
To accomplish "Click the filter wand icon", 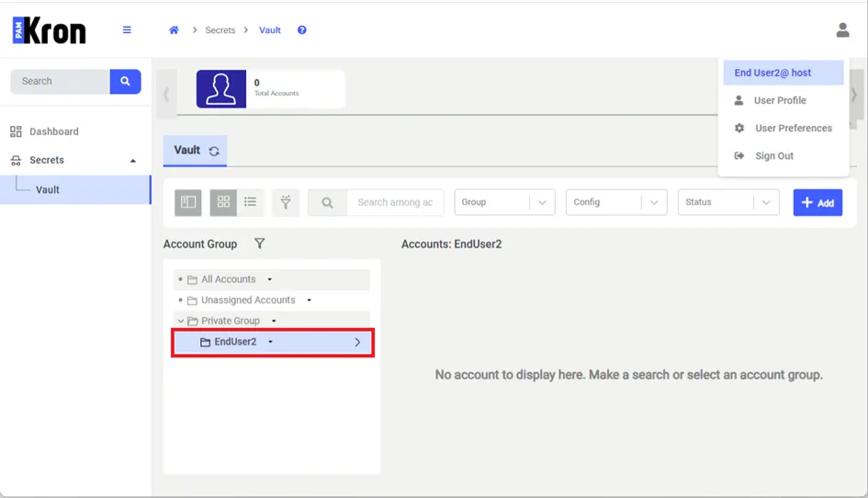I will coord(286,202).
